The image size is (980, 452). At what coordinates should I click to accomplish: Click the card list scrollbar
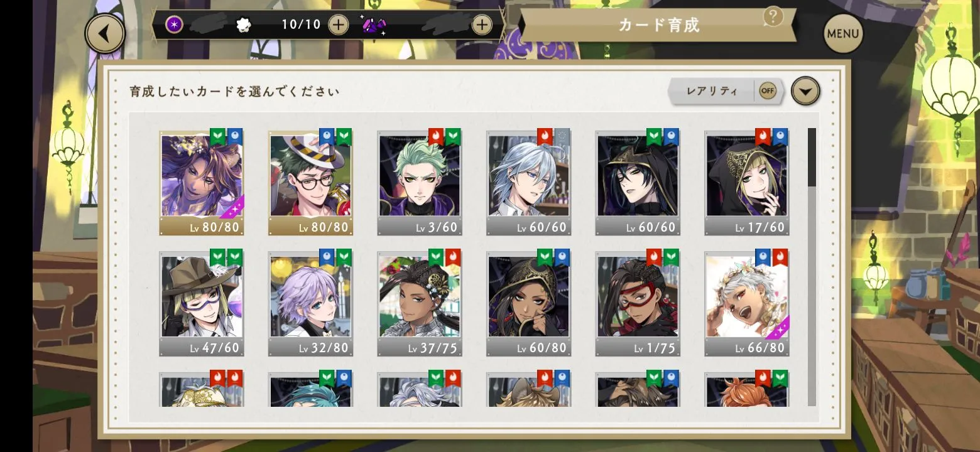(812, 267)
